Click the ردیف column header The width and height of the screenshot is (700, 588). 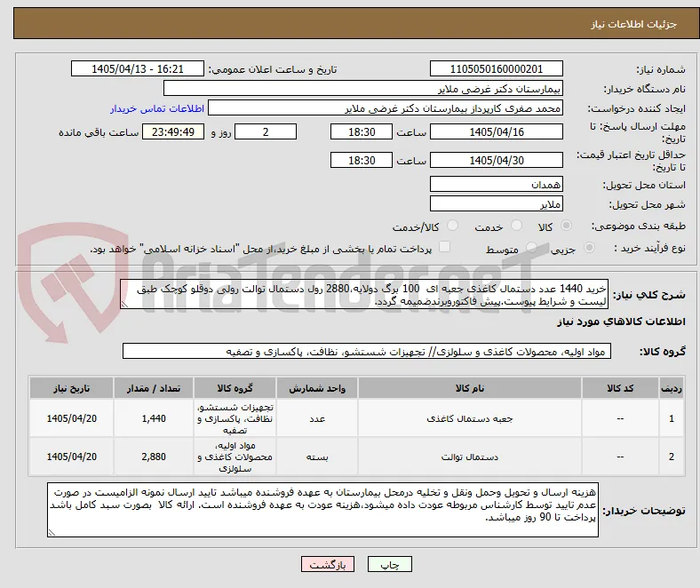coord(672,388)
